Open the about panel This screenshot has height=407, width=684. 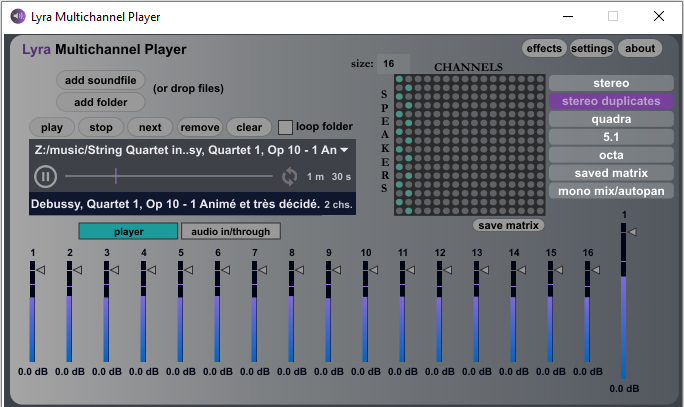(640, 48)
